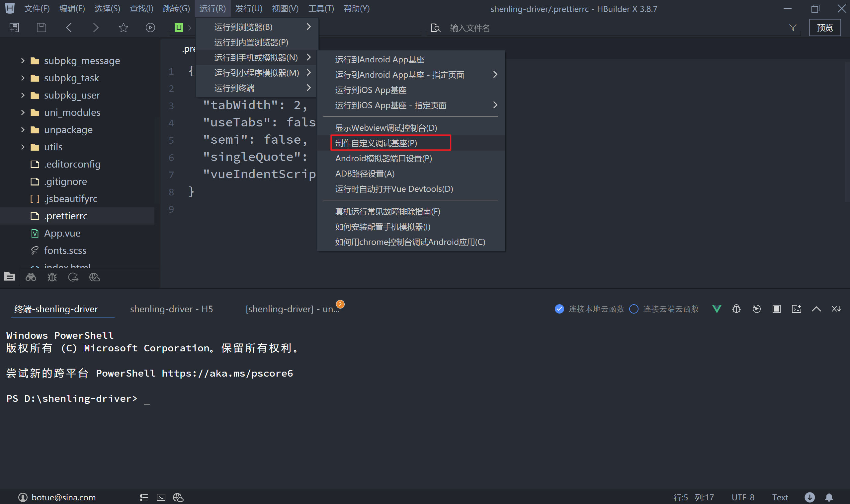Click the run play button in toolbar

tap(150, 28)
